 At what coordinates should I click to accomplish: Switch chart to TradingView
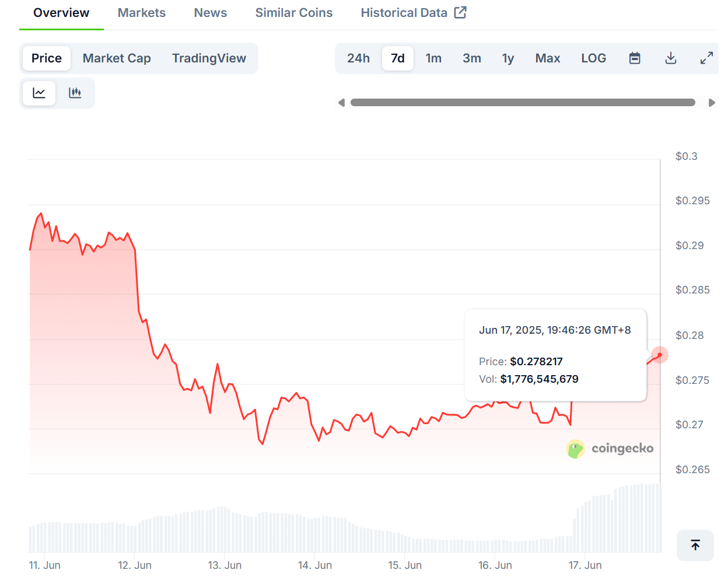[x=209, y=58]
